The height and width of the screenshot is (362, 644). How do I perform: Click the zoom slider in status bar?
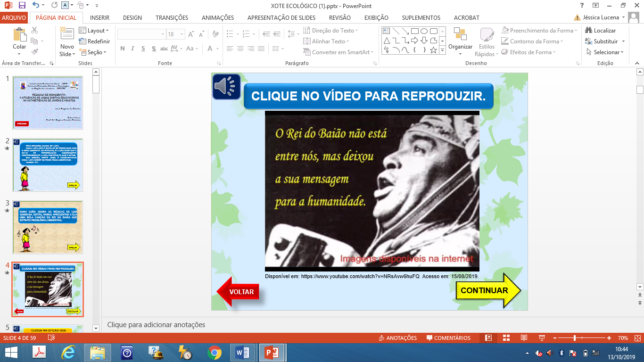click(575, 338)
